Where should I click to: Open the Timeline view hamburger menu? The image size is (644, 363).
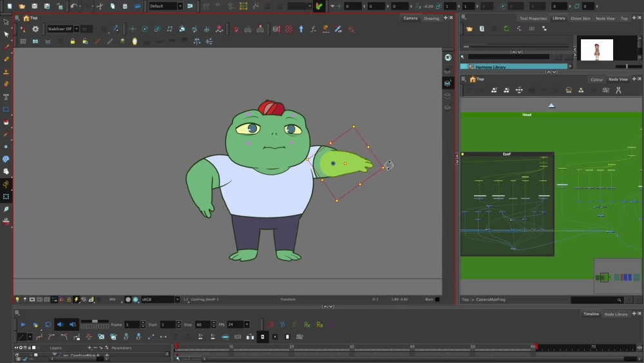tap(17, 313)
